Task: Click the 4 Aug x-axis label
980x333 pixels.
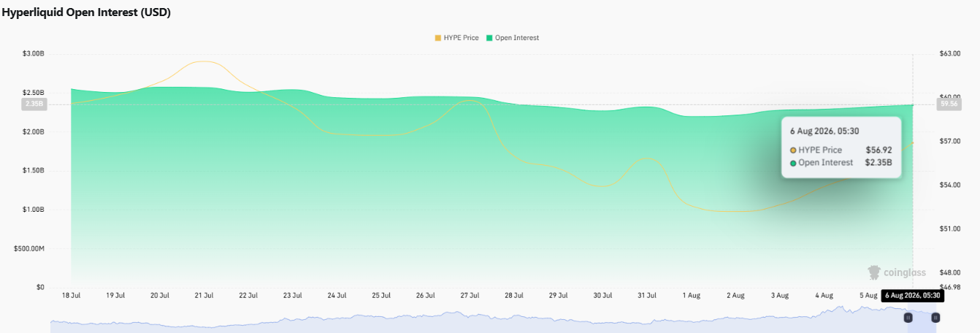Action: pyautogui.click(x=824, y=296)
